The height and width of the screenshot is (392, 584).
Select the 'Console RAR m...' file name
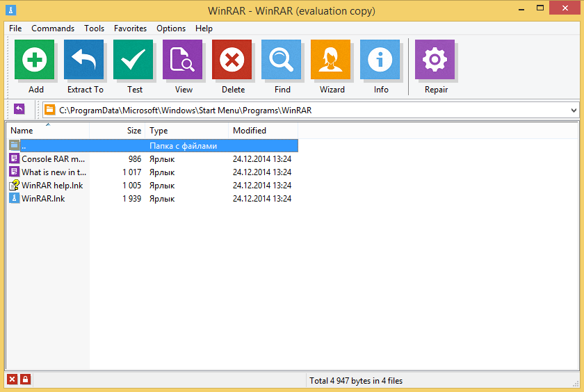coord(54,159)
